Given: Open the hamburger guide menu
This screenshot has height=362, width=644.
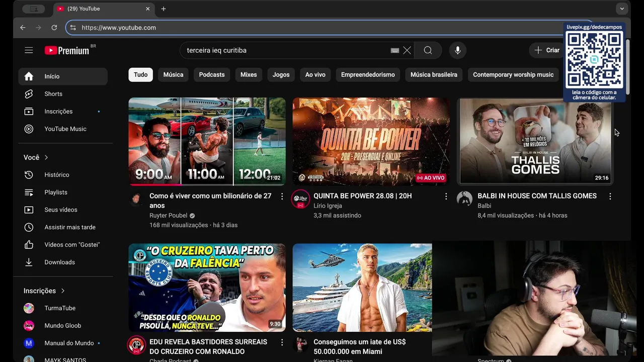Looking at the screenshot, I should (29, 50).
